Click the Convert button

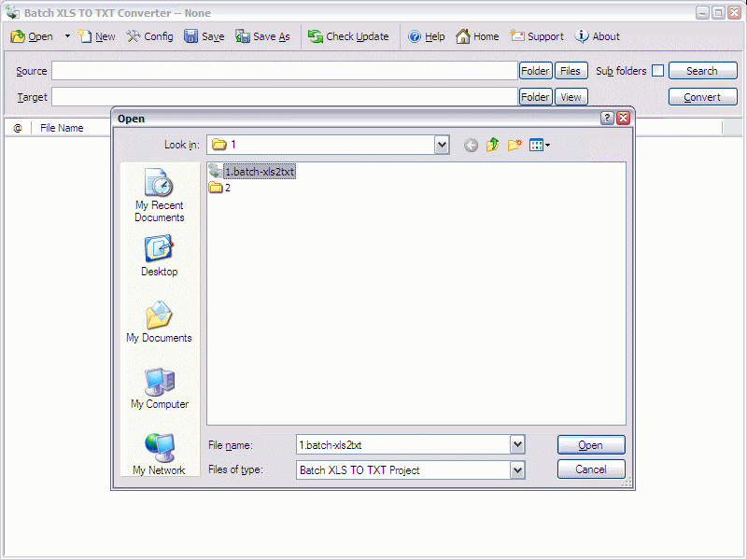point(702,97)
